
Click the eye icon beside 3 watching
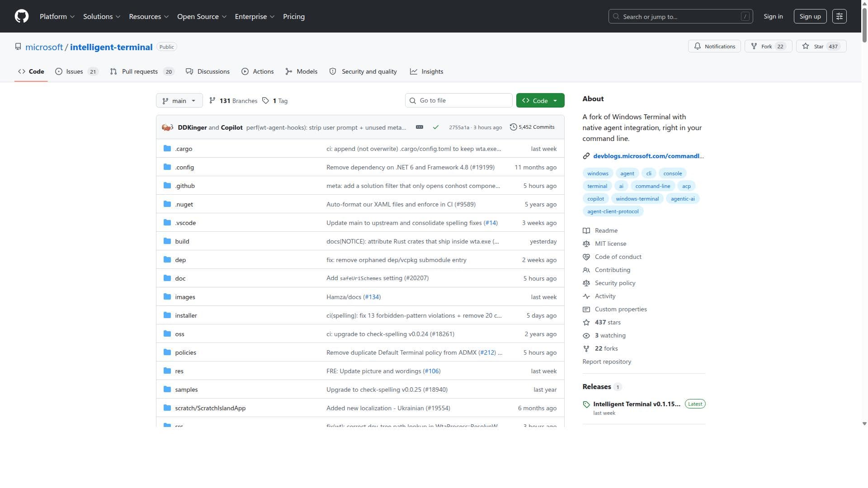(586, 335)
